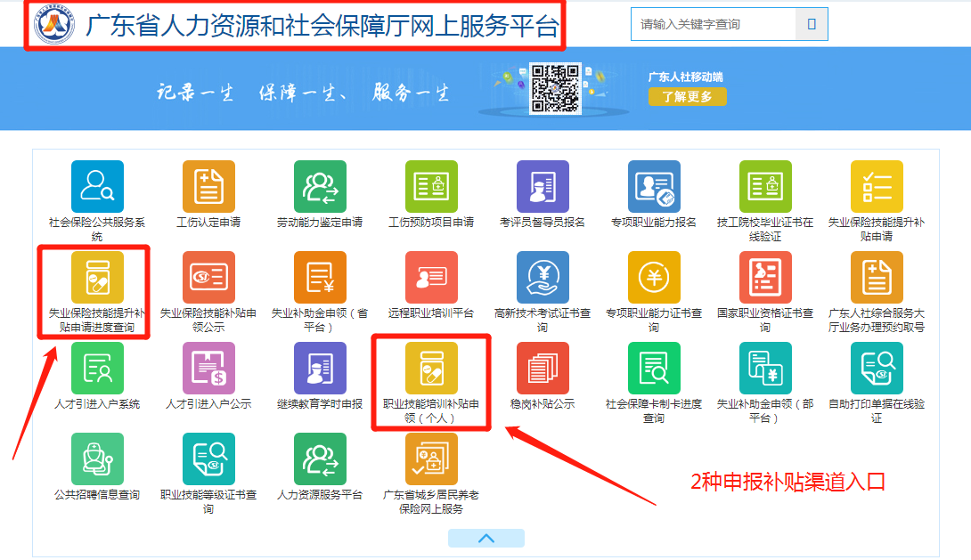Open 人才引进入户系统 icon
The height and width of the screenshot is (560, 971).
click(97, 369)
